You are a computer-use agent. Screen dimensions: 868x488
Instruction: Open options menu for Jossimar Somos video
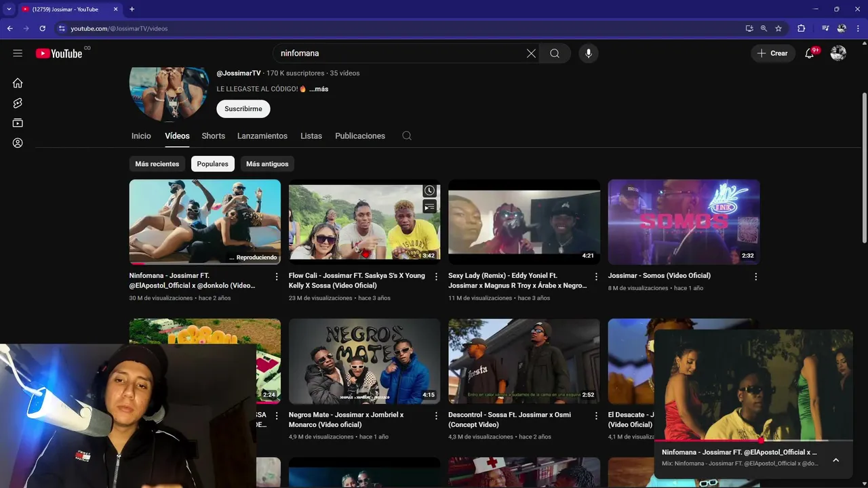[x=755, y=277]
